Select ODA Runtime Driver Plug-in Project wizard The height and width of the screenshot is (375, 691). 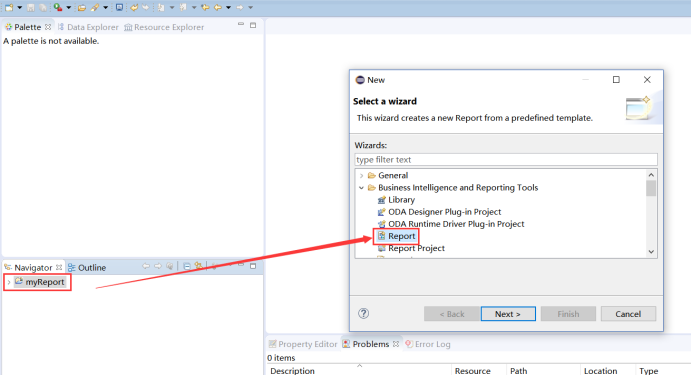pyautogui.click(x=451, y=224)
